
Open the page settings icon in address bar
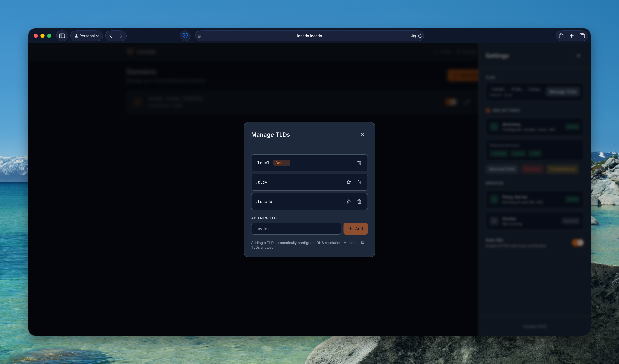tap(200, 36)
